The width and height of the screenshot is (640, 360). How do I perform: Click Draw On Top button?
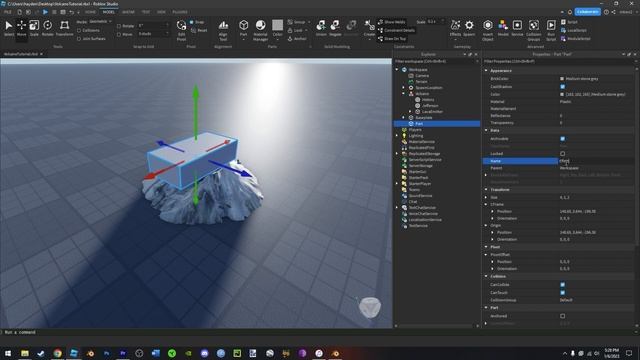click(392, 39)
